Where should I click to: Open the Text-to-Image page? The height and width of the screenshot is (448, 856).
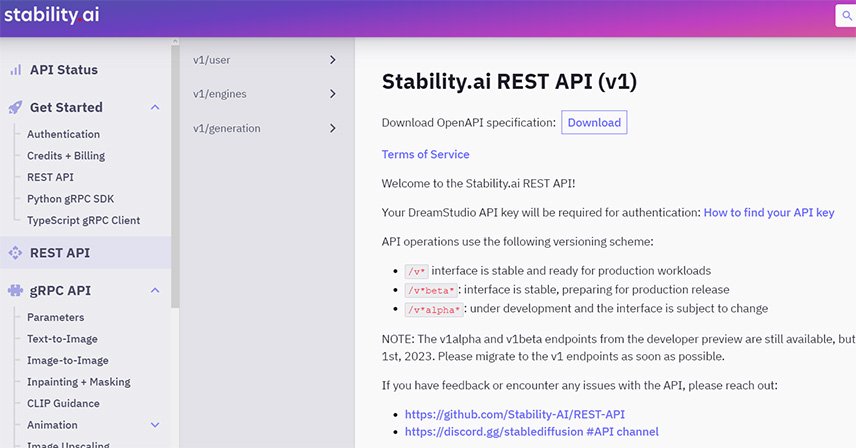coord(62,339)
